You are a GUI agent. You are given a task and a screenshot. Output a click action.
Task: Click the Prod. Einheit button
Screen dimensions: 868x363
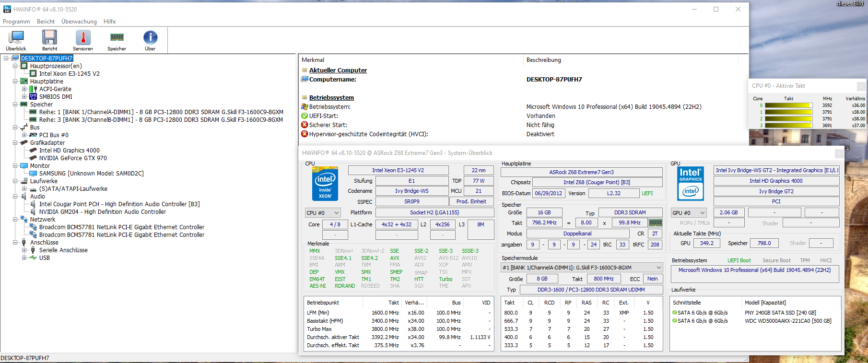coord(471,201)
